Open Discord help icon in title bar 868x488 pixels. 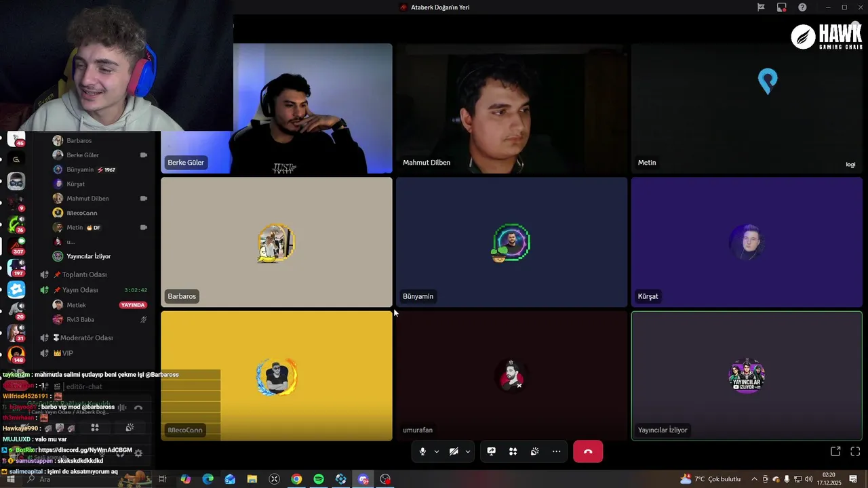coord(802,7)
